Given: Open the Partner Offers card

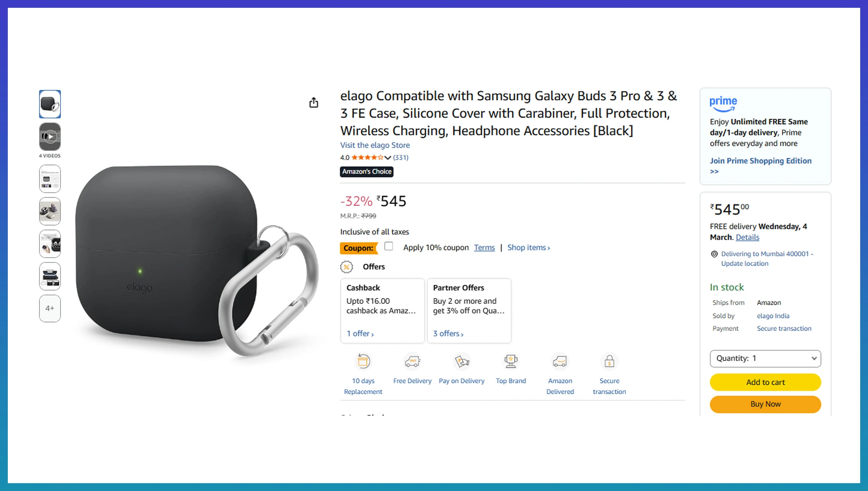Looking at the screenshot, I should coord(469,311).
